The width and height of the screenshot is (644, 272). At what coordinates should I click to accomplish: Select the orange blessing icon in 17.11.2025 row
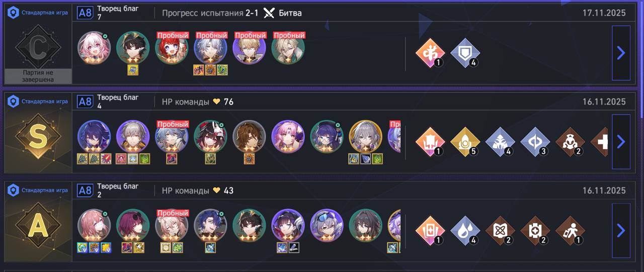click(x=430, y=53)
